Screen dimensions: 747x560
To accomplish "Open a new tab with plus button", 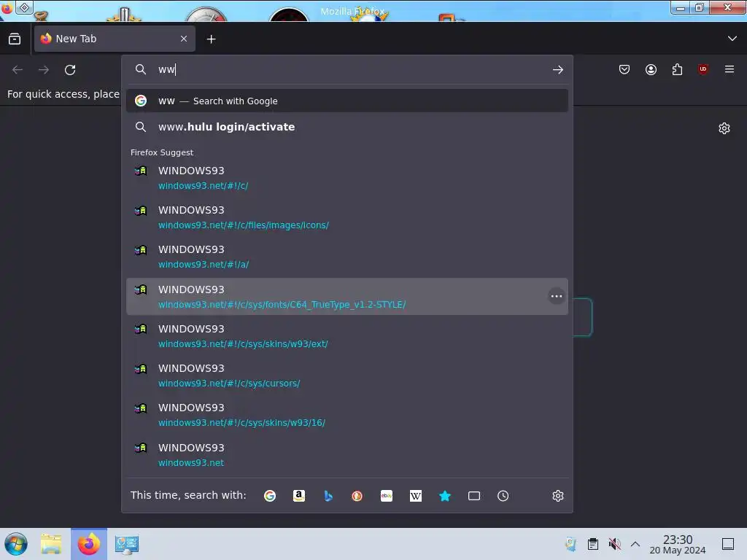I will pos(211,39).
